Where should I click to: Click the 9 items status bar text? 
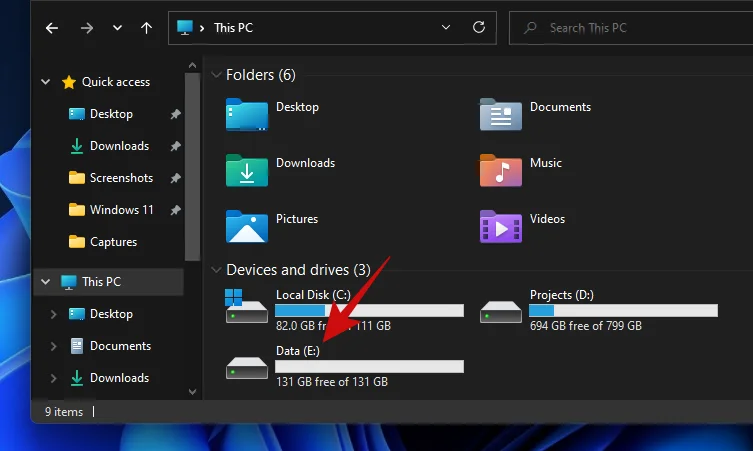64,412
